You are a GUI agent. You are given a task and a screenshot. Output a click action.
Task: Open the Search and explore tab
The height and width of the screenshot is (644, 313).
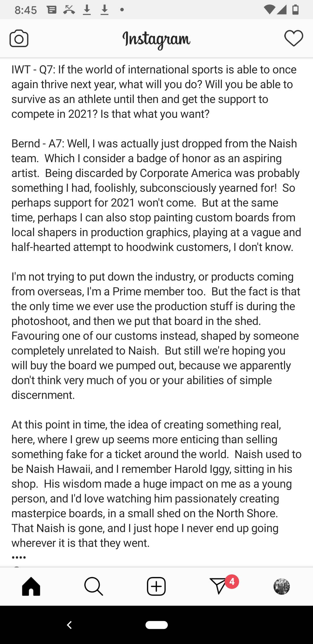click(93, 586)
